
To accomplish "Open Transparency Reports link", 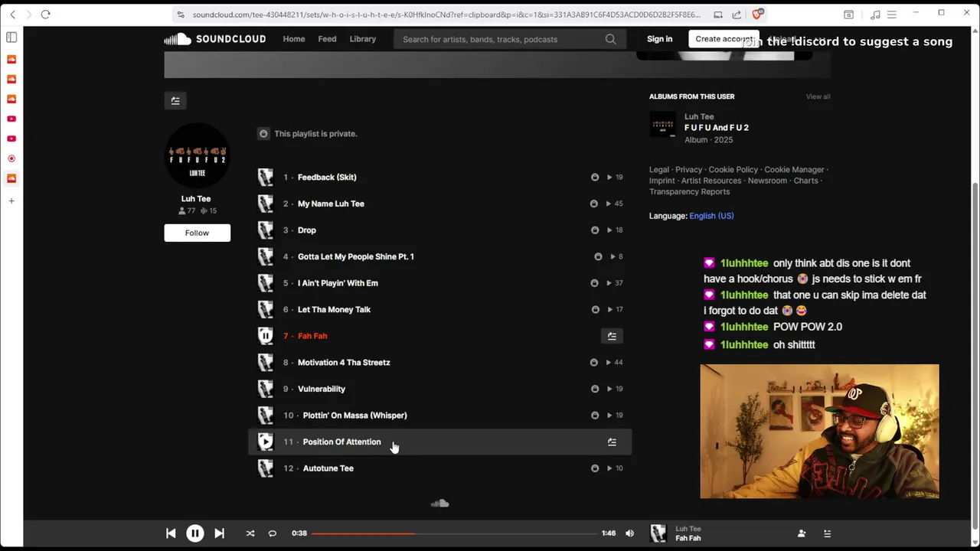I will coord(689,192).
